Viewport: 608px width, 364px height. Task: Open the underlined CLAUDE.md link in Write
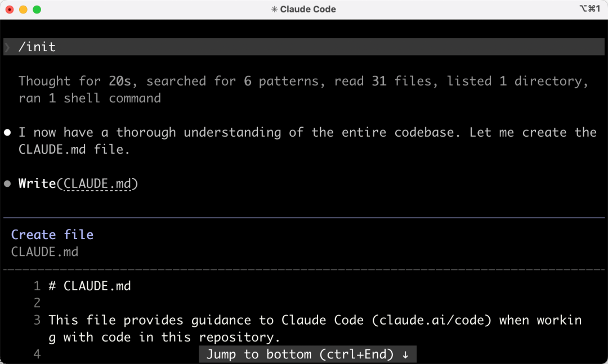pos(97,184)
